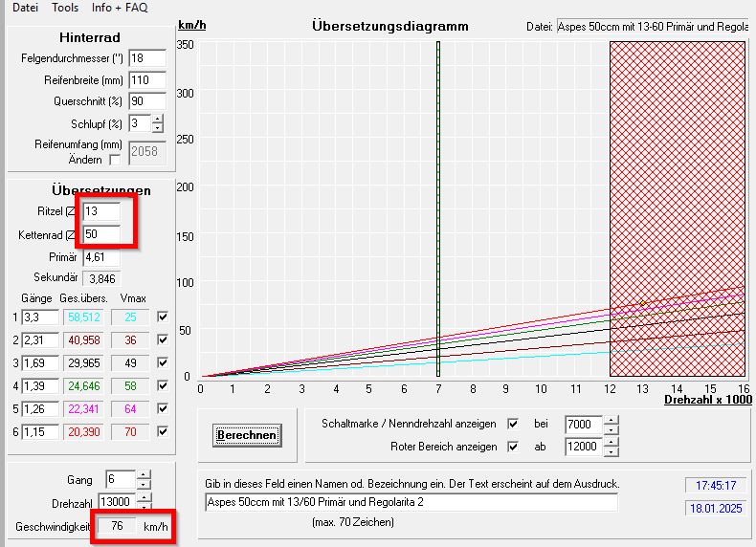Increase Schlupf value with up arrow

coord(157,119)
